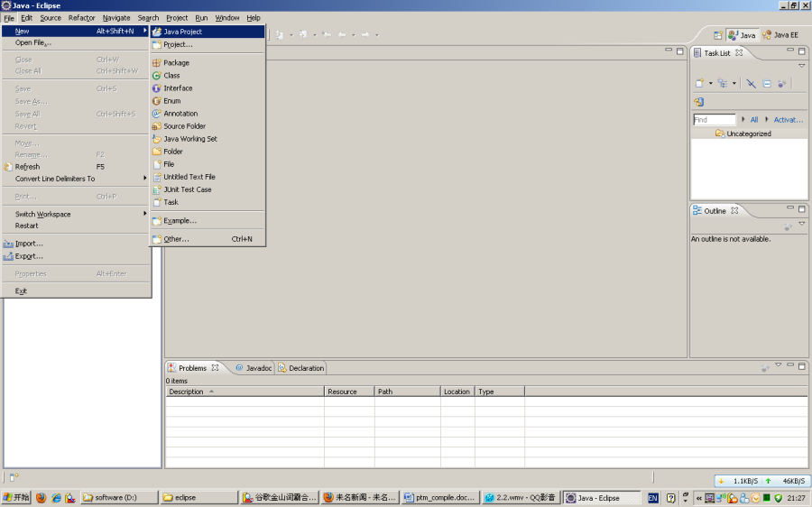The height and width of the screenshot is (507, 812).
Task: Sort Problems by Description column
Action: [245, 392]
